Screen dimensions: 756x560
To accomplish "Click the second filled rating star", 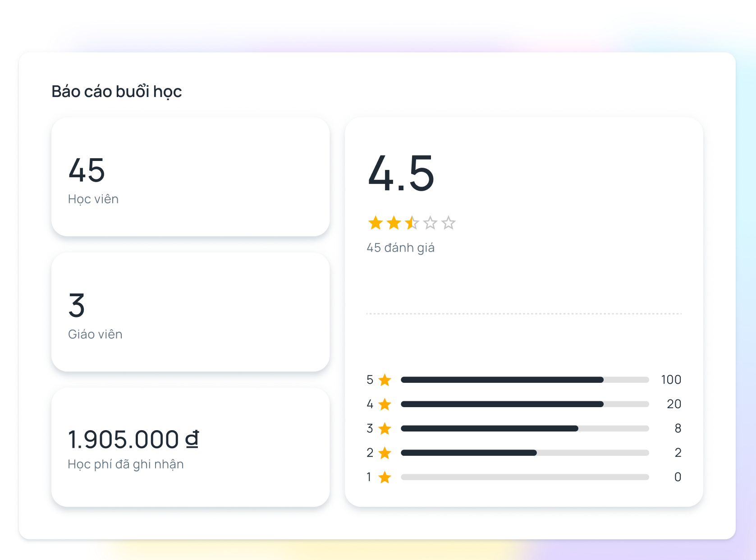I will (x=394, y=223).
